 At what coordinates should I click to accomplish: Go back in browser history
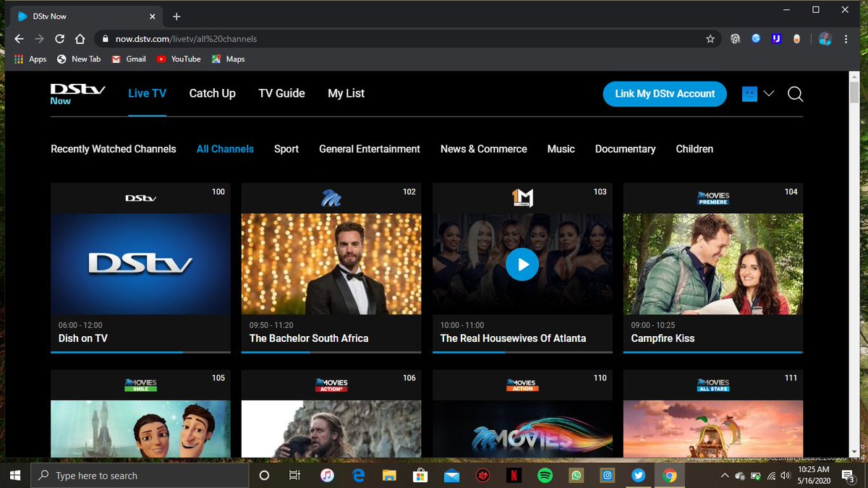point(19,39)
